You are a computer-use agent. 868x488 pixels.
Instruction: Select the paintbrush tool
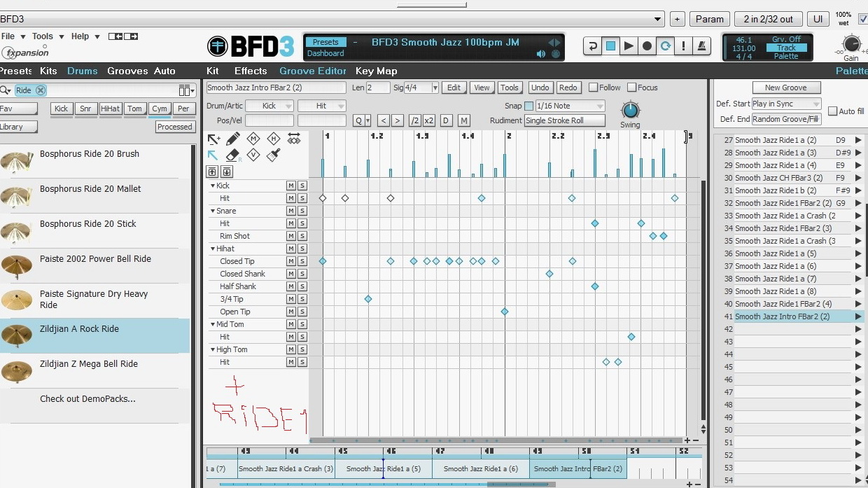(274, 155)
